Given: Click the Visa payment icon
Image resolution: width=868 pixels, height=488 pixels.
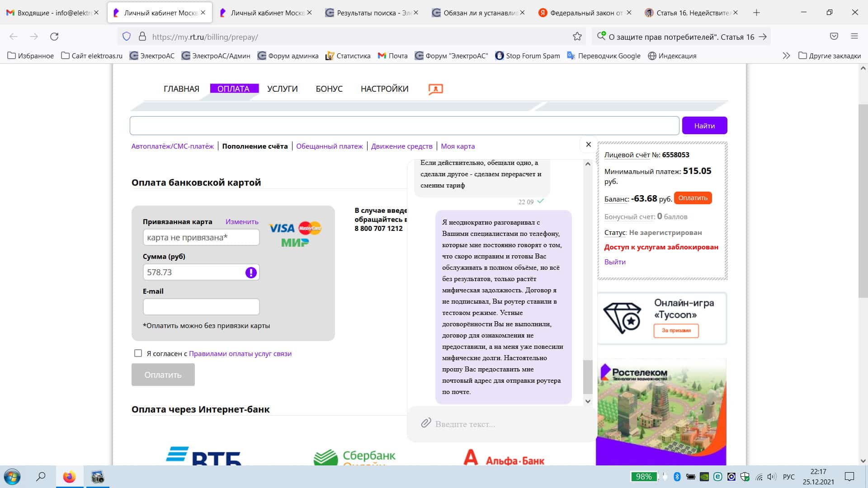Looking at the screenshot, I should [282, 228].
